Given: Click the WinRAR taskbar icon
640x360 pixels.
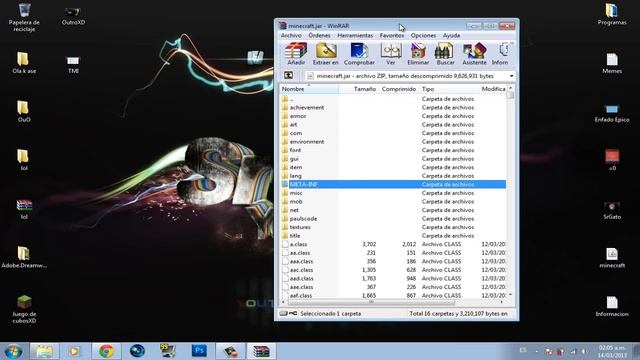Looking at the screenshot, I should pos(261,351).
